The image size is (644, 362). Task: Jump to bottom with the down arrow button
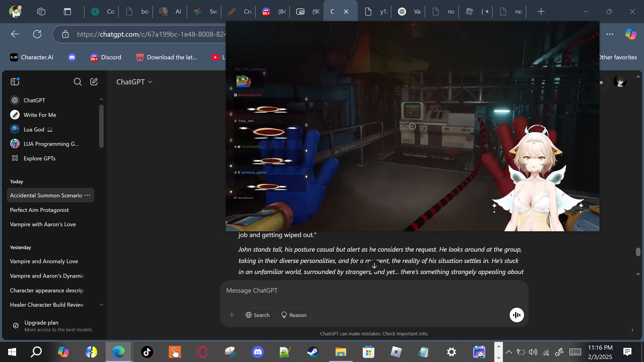tap(374, 266)
